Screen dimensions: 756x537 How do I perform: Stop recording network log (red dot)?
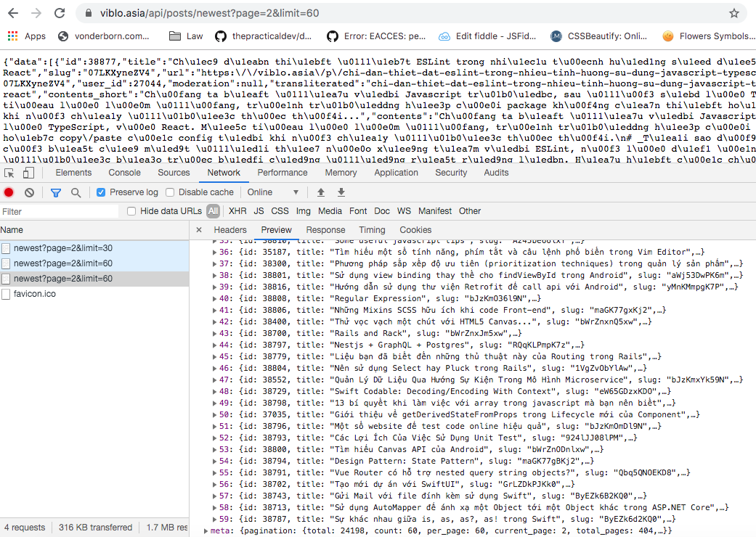click(9, 192)
